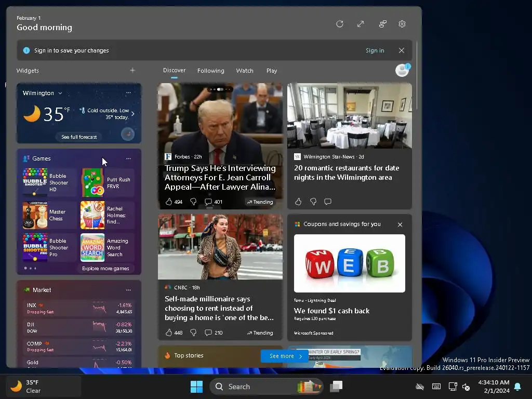Launch Putt Rush FRVR game
The image size is (532, 399).
tap(108, 182)
